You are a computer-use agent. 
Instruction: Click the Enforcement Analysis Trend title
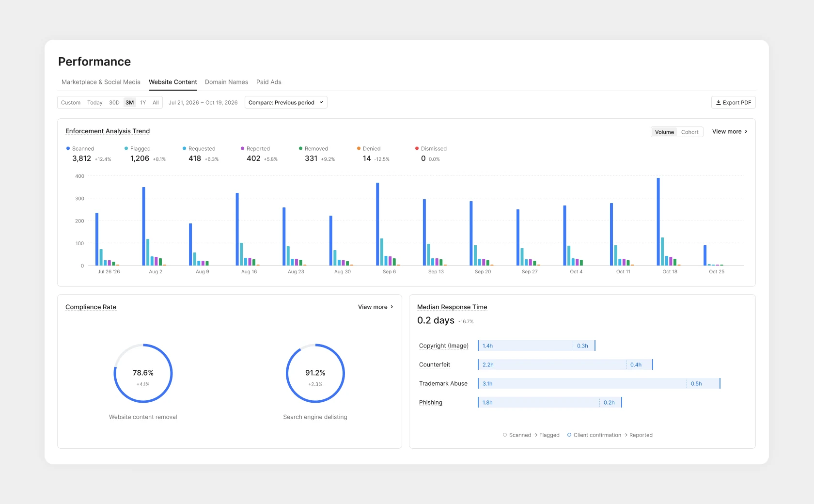(x=108, y=131)
